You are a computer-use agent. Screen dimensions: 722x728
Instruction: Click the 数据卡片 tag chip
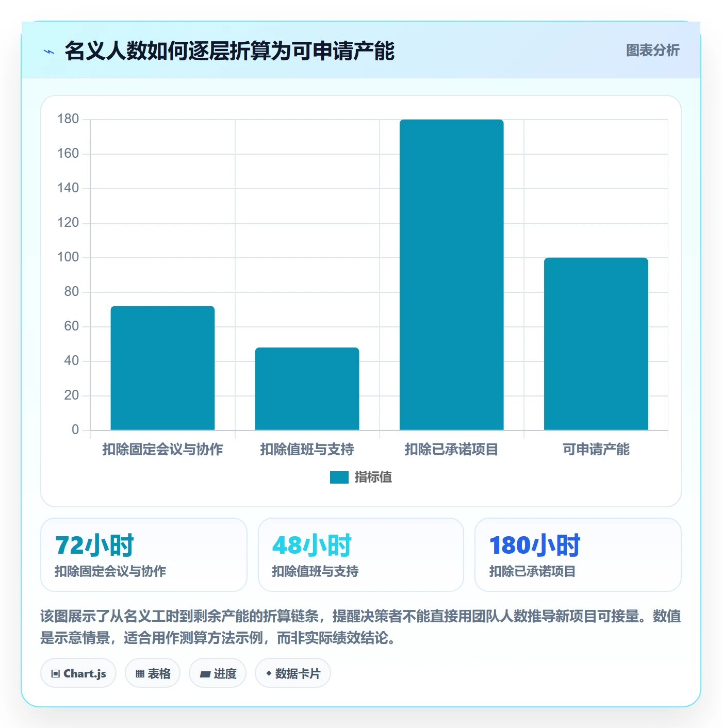tap(293, 673)
